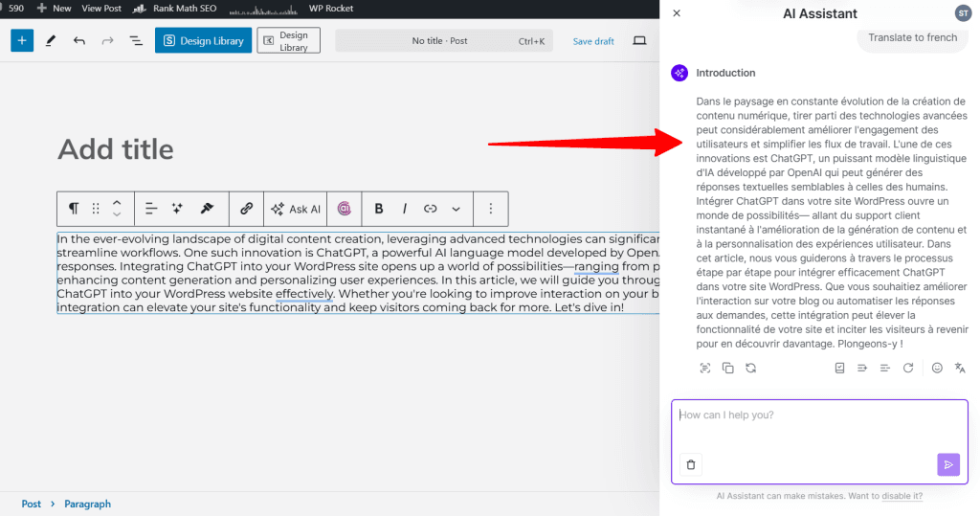Open the No title Post command palette
Image resolution: width=980 pixels, height=516 pixels.
click(444, 40)
